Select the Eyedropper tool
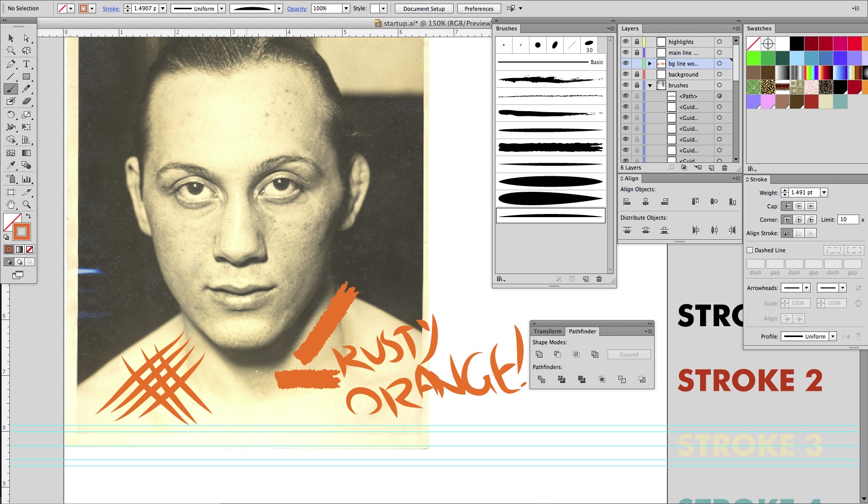Screen dimensions: 868x504 pyautogui.click(x=11, y=165)
